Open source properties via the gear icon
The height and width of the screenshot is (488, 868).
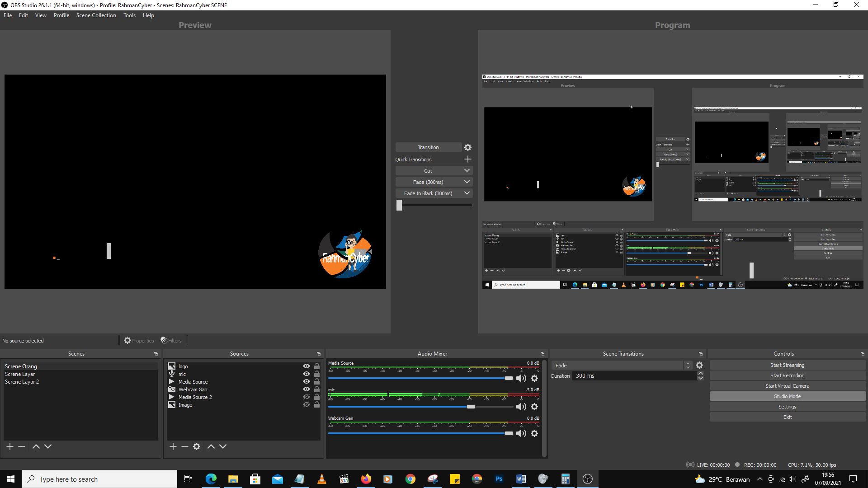tap(197, 446)
